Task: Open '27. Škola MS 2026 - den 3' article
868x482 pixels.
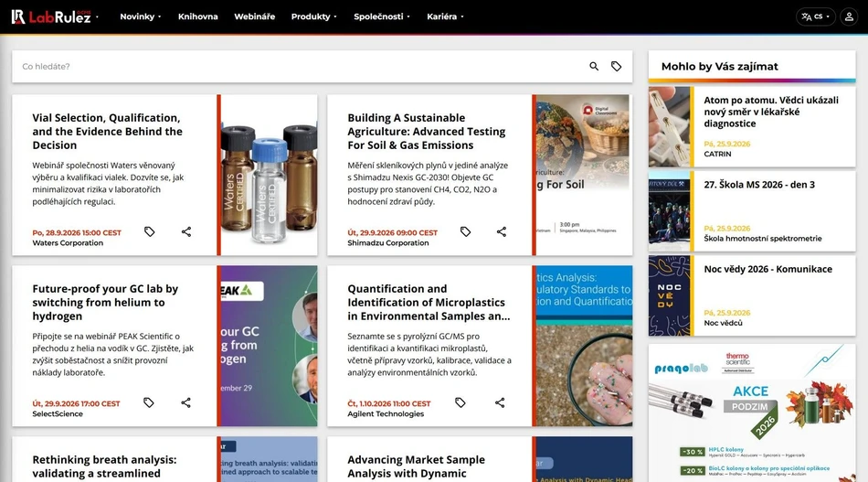Action: click(x=759, y=185)
